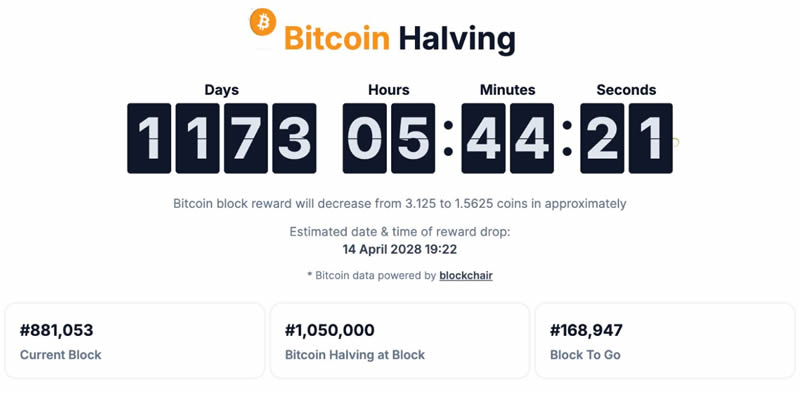800x393 pixels.
Task: Click the estimated date 14 April 2028 19:22
Action: click(399, 250)
